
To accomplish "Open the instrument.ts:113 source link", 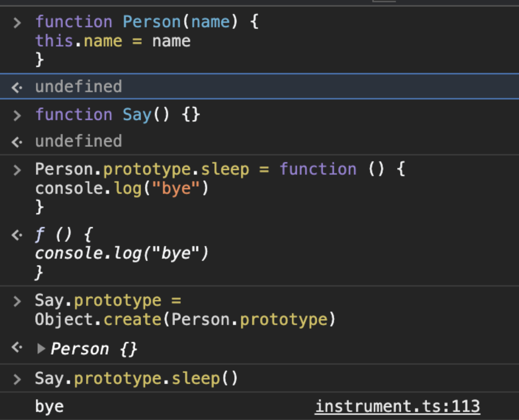I will coord(397,406).
